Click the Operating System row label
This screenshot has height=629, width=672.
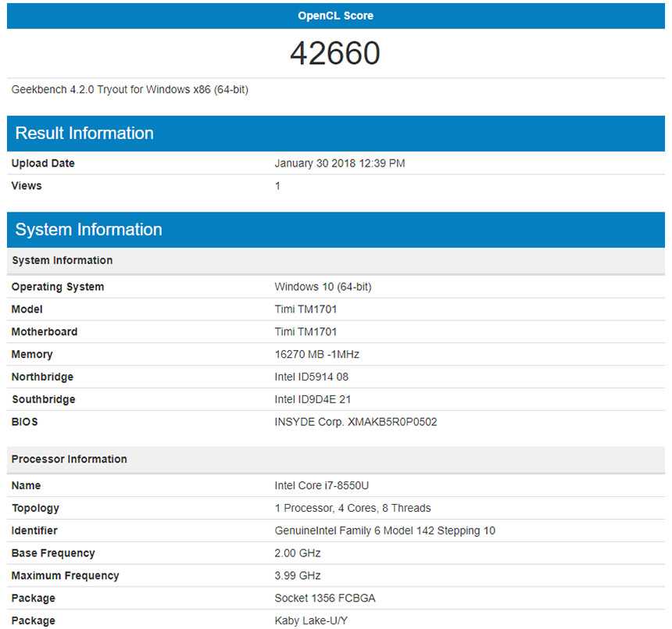[x=58, y=287]
